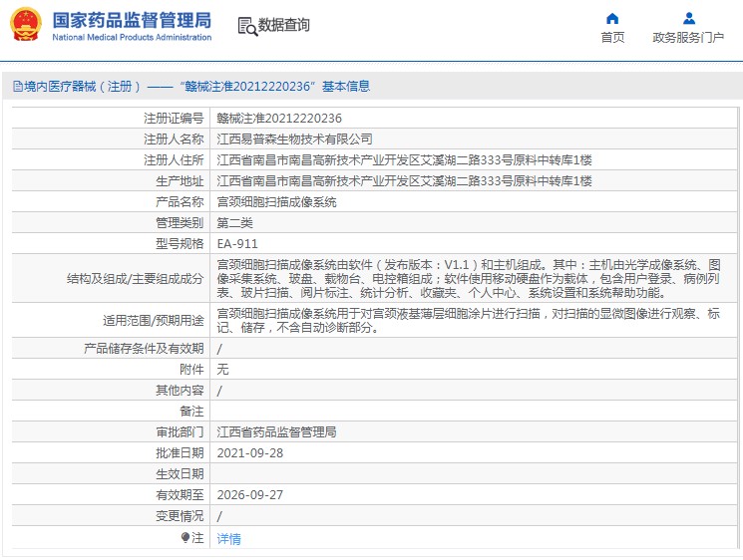
Task: Click expiry date 2026-09-27
Action: pyautogui.click(x=249, y=494)
